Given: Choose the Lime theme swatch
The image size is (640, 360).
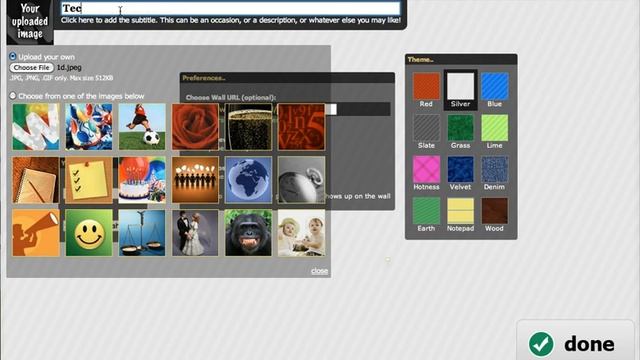Looking at the screenshot, I should [x=494, y=127].
